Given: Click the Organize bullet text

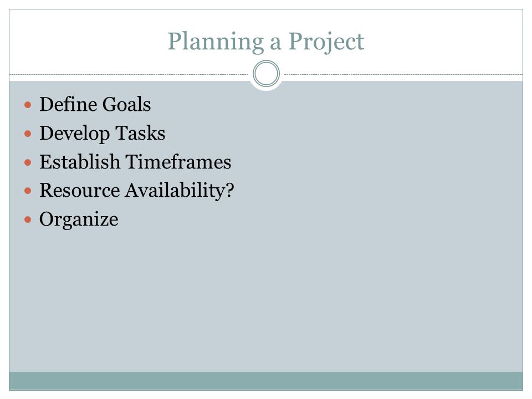Looking at the screenshot, I should coord(79,220).
